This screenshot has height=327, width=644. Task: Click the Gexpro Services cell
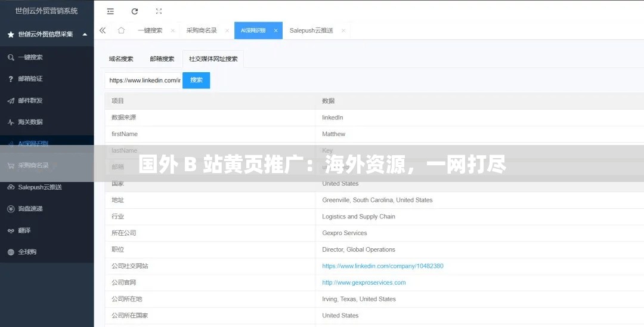(344, 233)
